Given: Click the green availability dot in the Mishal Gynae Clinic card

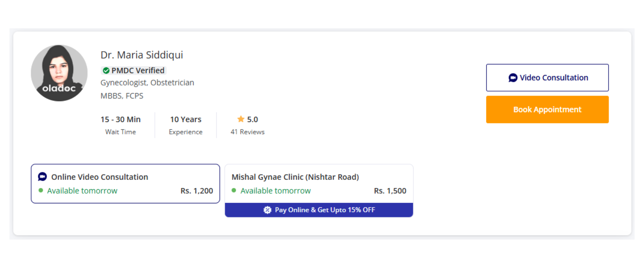Looking at the screenshot, I should (x=234, y=190).
